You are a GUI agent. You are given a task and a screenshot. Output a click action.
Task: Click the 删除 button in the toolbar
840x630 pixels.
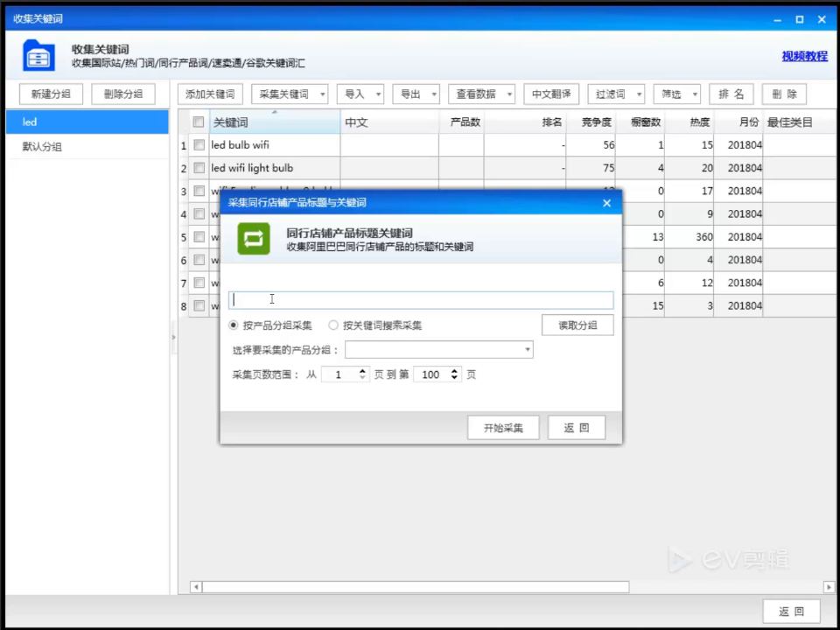tap(784, 94)
